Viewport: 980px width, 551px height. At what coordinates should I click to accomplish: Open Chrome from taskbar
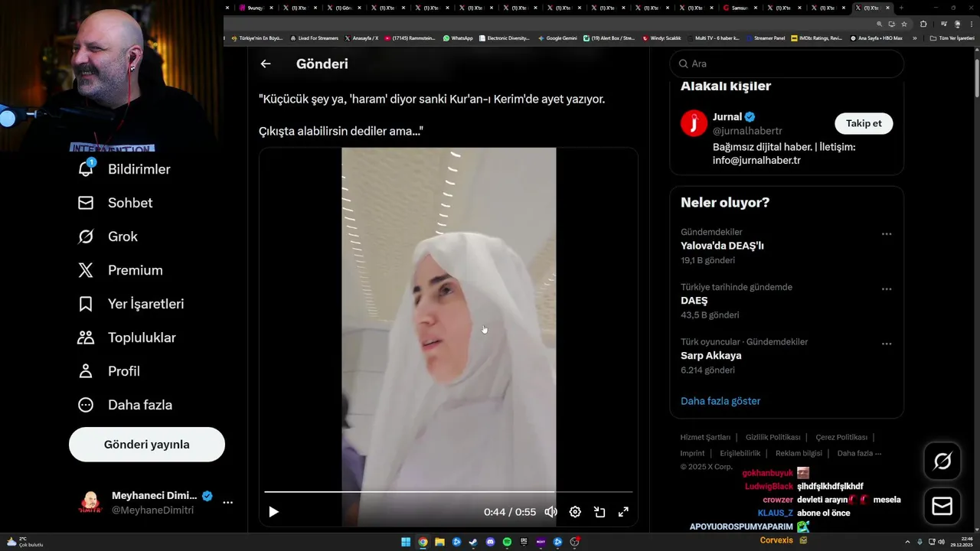point(423,543)
